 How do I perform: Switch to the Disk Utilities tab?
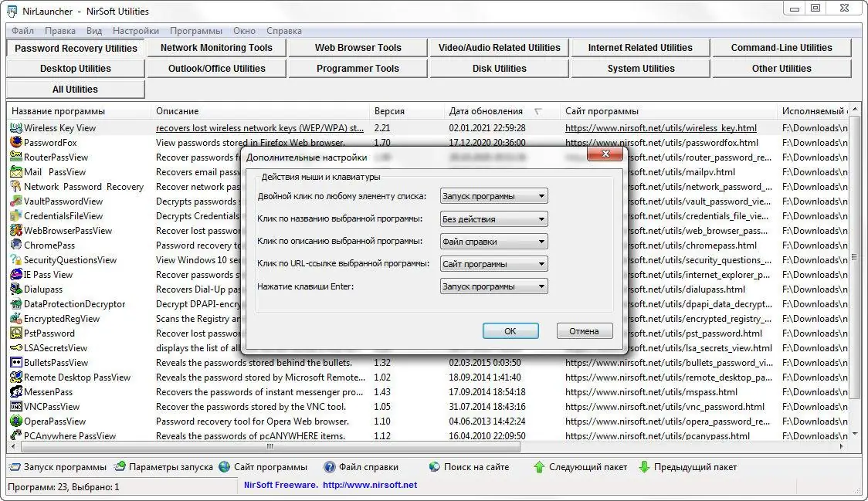click(497, 68)
